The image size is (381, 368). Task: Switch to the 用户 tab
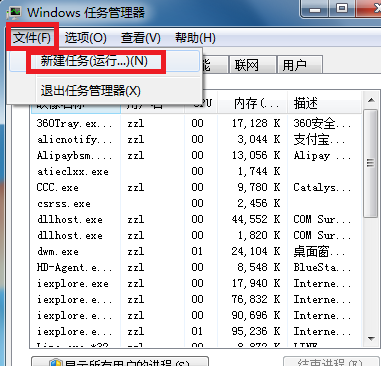(300, 65)
